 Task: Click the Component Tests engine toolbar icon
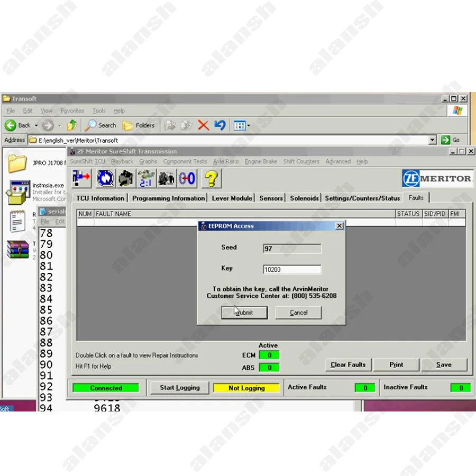126,178
